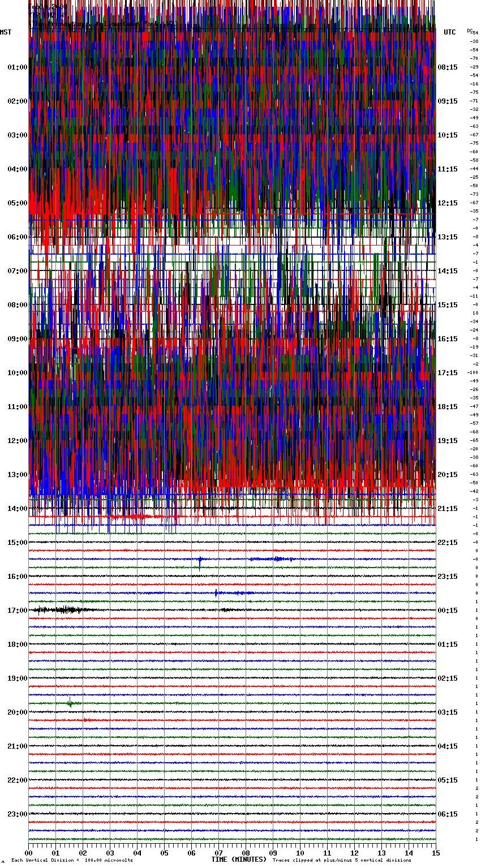Click the 22:15 UTC time label
The image size is (481, 868).
pos(448,543)
